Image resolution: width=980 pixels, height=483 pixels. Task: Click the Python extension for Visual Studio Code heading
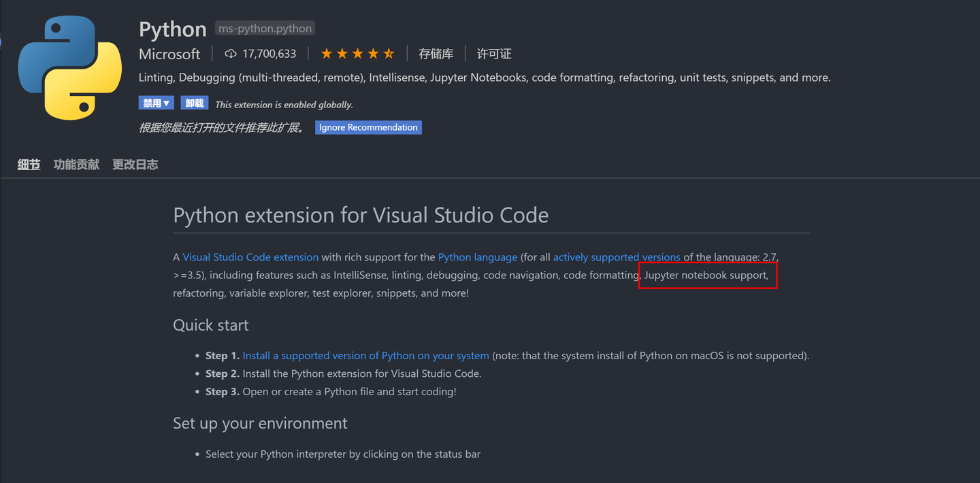pos(361,216)
